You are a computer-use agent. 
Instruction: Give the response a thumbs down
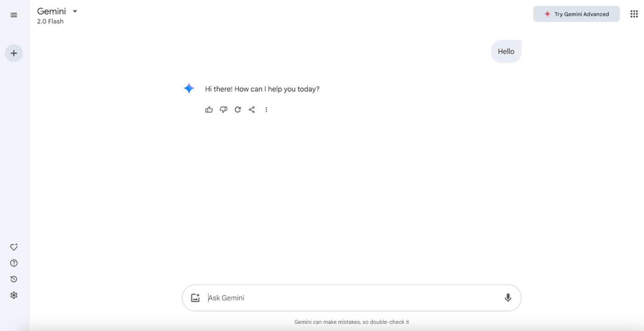(x=224, y=110)
